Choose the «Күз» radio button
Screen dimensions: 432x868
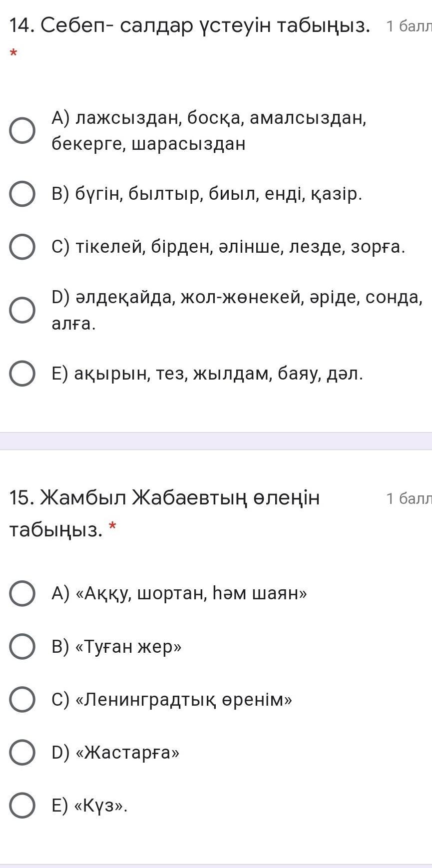(x=22, y=806)
